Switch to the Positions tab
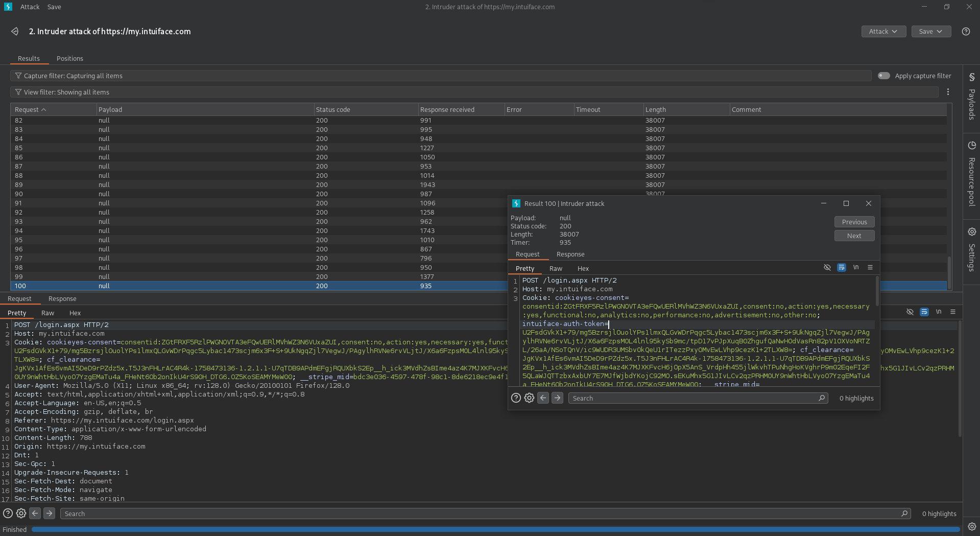 pos(69,58)
